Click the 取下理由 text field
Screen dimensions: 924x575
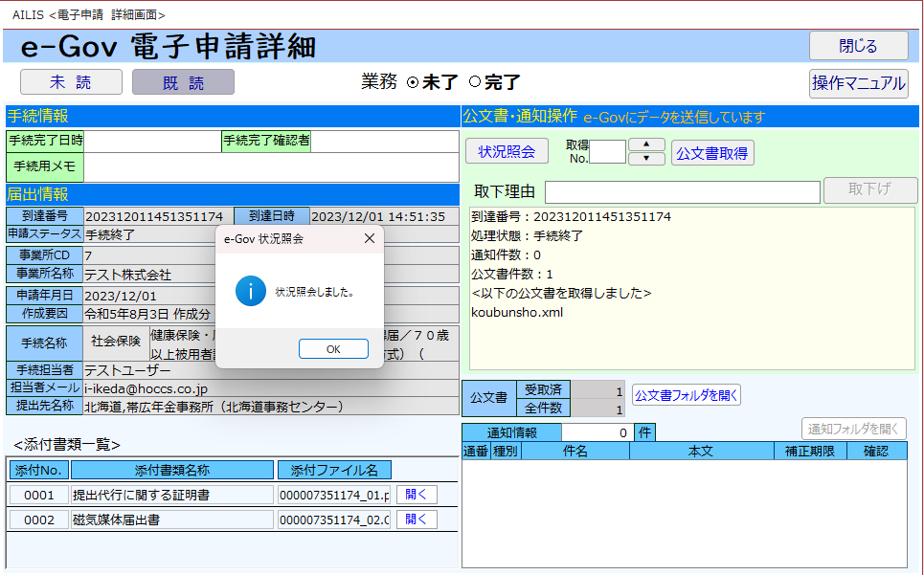(x=681, y=191)
